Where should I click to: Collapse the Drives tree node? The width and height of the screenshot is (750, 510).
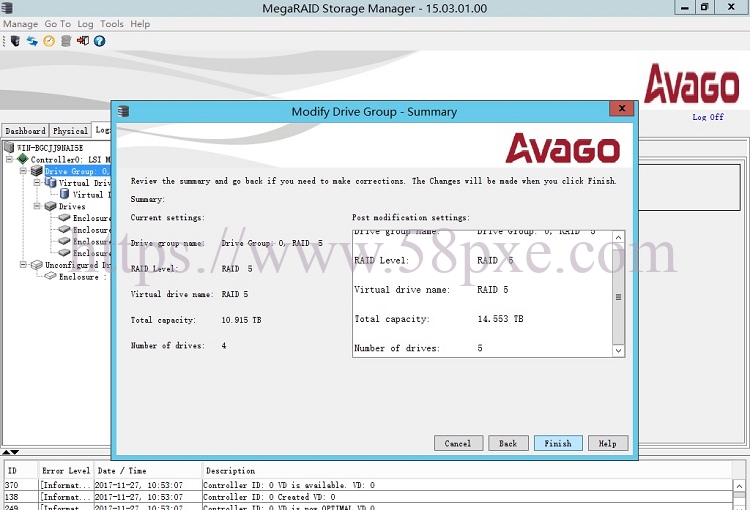click(x=37, y=206)
